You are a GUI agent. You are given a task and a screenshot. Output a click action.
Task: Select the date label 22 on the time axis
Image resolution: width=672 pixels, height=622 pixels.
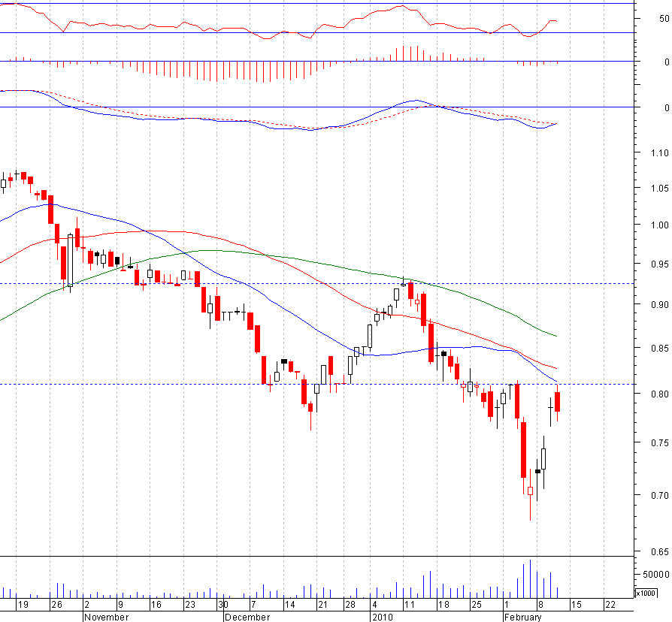[610, 605]
